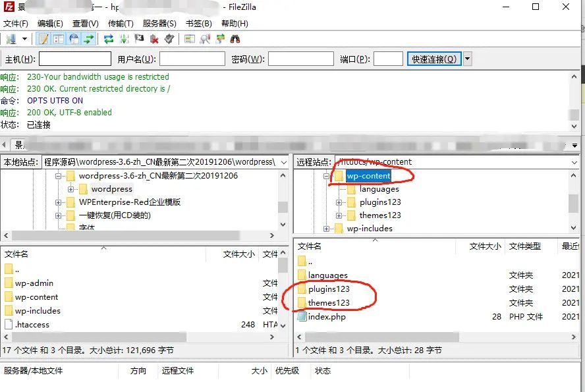Select languages in the remote tree
The height and width of the screenshot is (392, 585).
coord(379,189)
